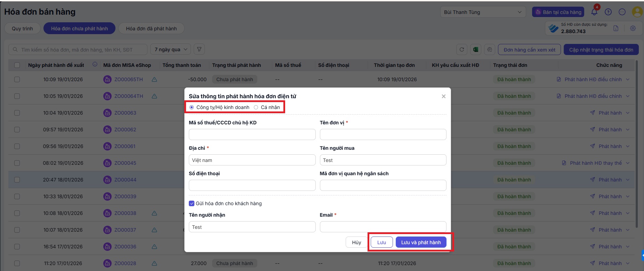Open table column settings gear
The image size is (644, 271).
(490, 50)
